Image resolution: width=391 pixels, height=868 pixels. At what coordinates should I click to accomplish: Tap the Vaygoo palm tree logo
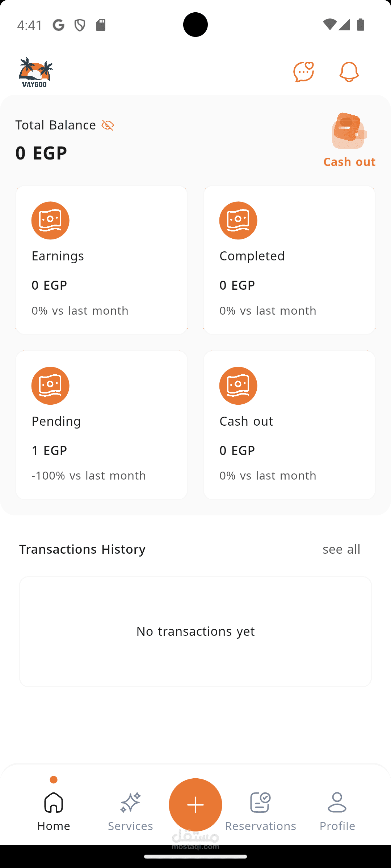(35, 72)
